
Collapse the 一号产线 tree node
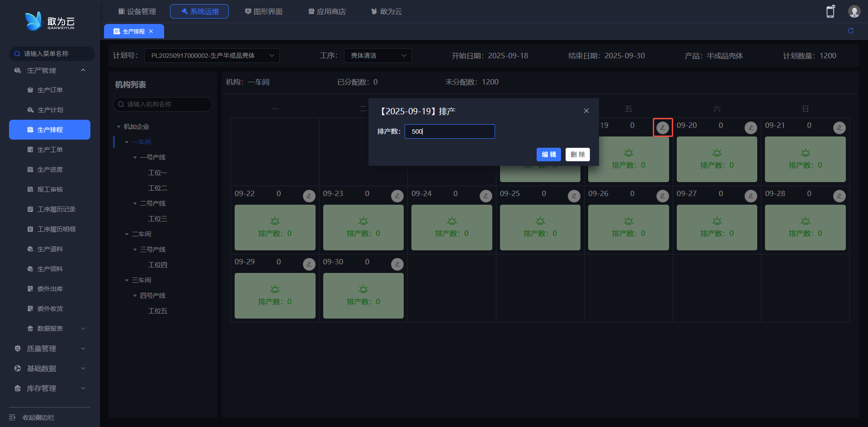pos(135,157)
